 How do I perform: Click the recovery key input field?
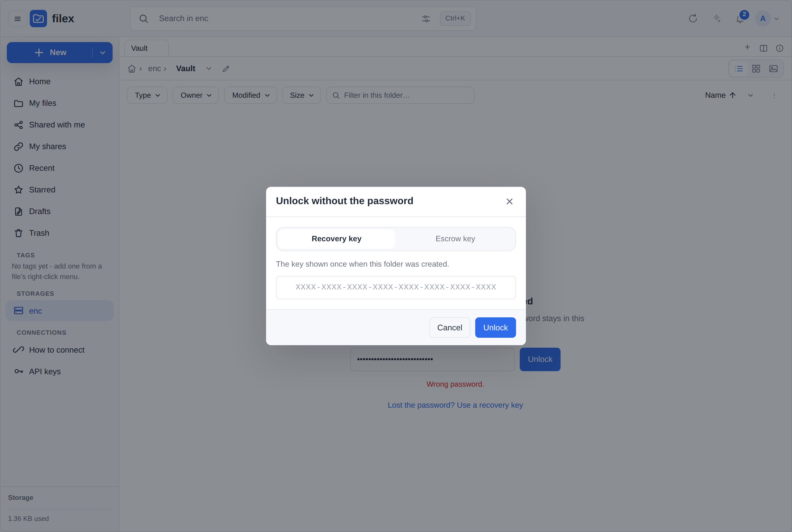[x=396, y=287]
